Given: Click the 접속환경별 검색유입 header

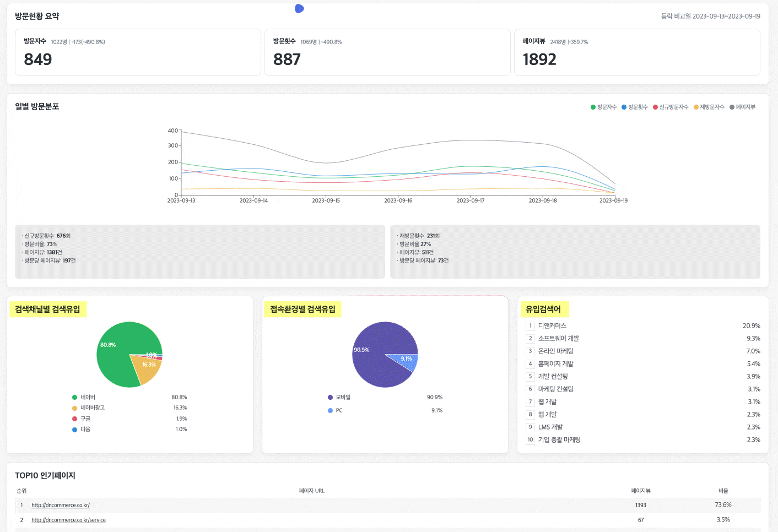Looking at the screenshot, I should tap(302, 309).
